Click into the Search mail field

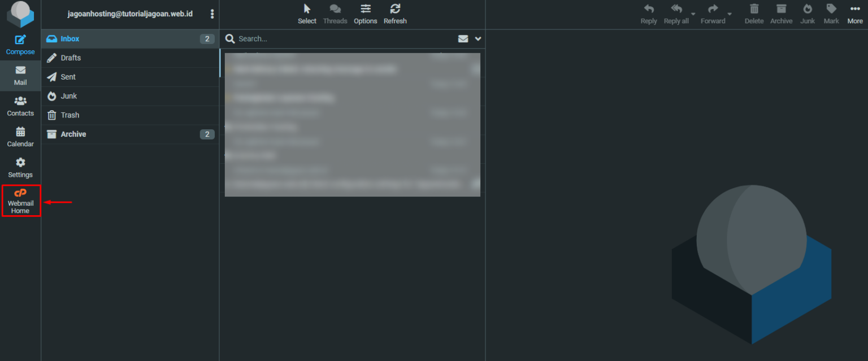point(339,39)
